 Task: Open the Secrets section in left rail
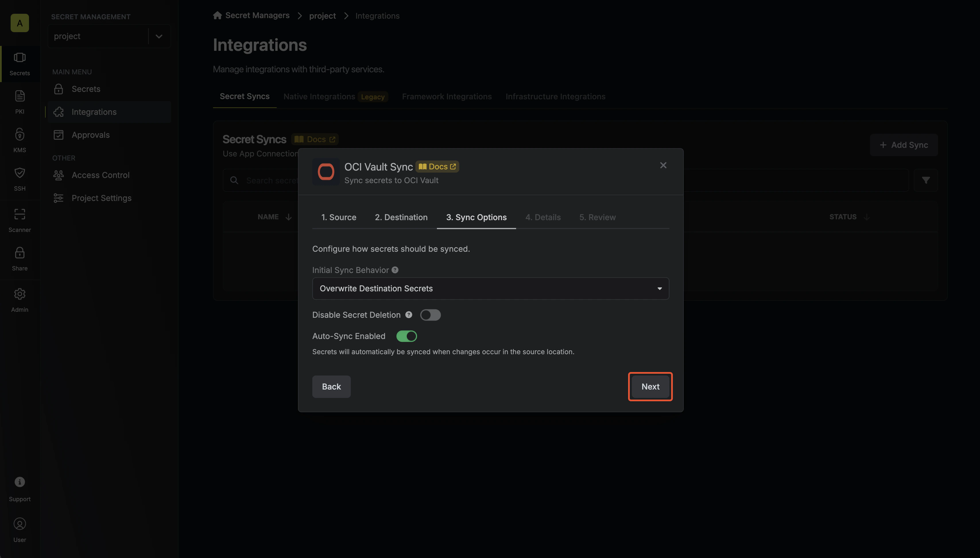click(20, 64)
